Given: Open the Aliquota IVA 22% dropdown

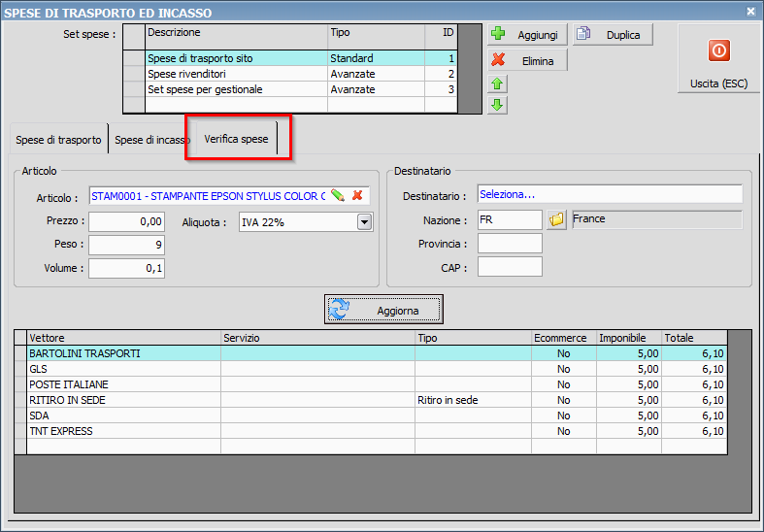Looking at the screenshot, I should pyautogui.click(x=364, y=222).
